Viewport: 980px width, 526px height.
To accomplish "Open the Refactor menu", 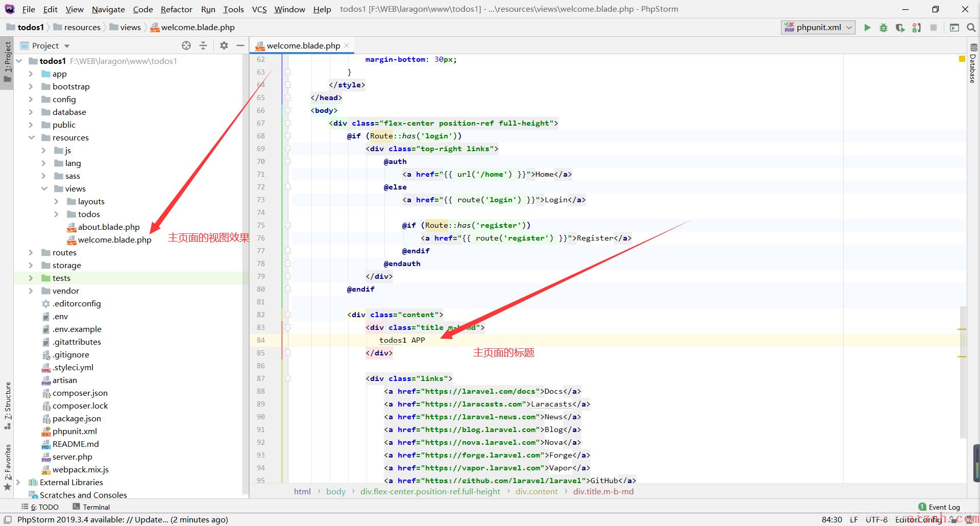I will 177,9.
